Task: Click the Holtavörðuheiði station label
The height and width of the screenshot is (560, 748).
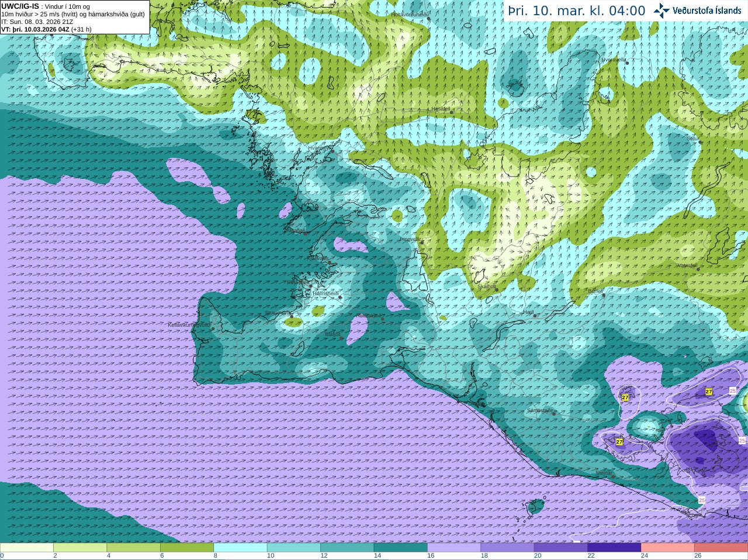Action: coord(410,14)
